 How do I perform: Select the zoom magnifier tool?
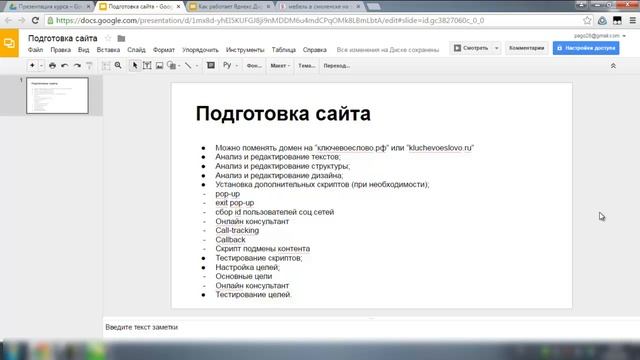pos(118,65)
